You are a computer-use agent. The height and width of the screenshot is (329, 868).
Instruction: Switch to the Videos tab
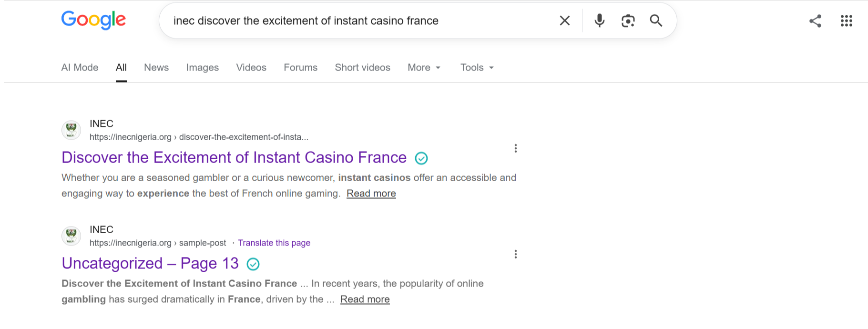coord(251,67)
